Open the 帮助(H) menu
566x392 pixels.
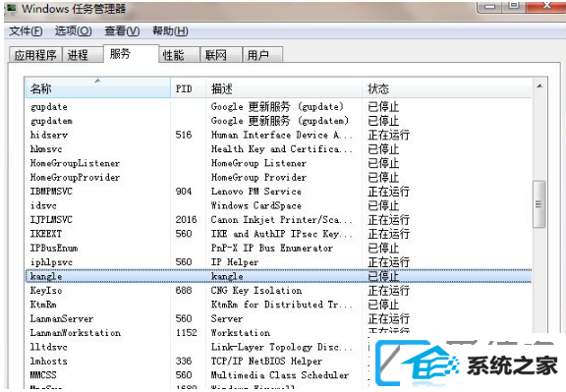coord(170,31)
